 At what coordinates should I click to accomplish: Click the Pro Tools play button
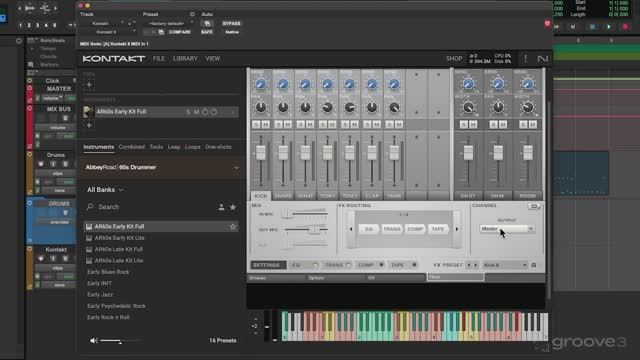609,27
